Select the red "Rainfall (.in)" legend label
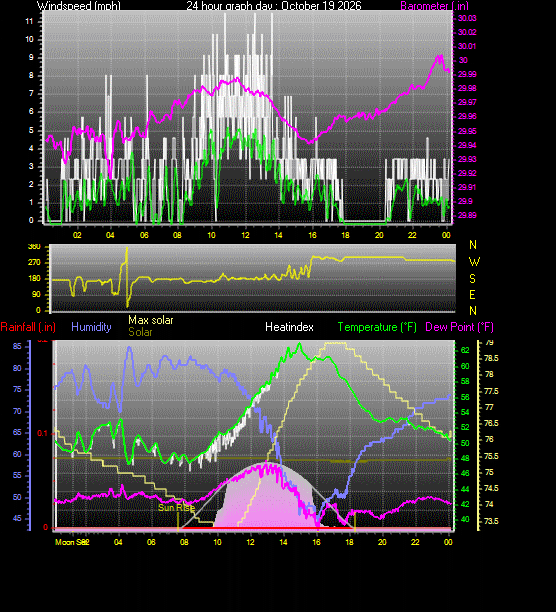556x612 pixels. coord(28,327)
